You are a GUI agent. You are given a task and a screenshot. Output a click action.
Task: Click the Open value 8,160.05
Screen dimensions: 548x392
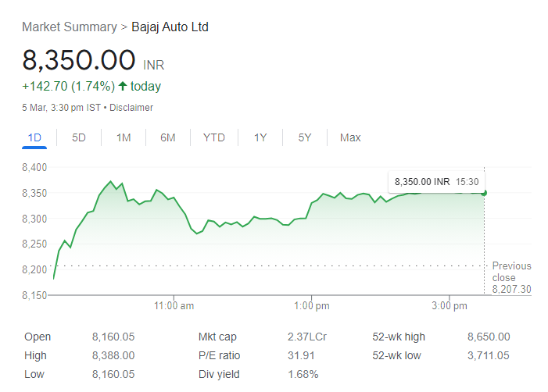click(113, 337)
